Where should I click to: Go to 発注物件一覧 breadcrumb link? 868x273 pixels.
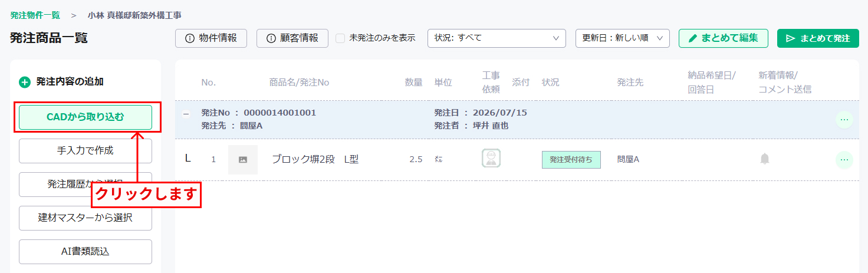pos(35,15)
